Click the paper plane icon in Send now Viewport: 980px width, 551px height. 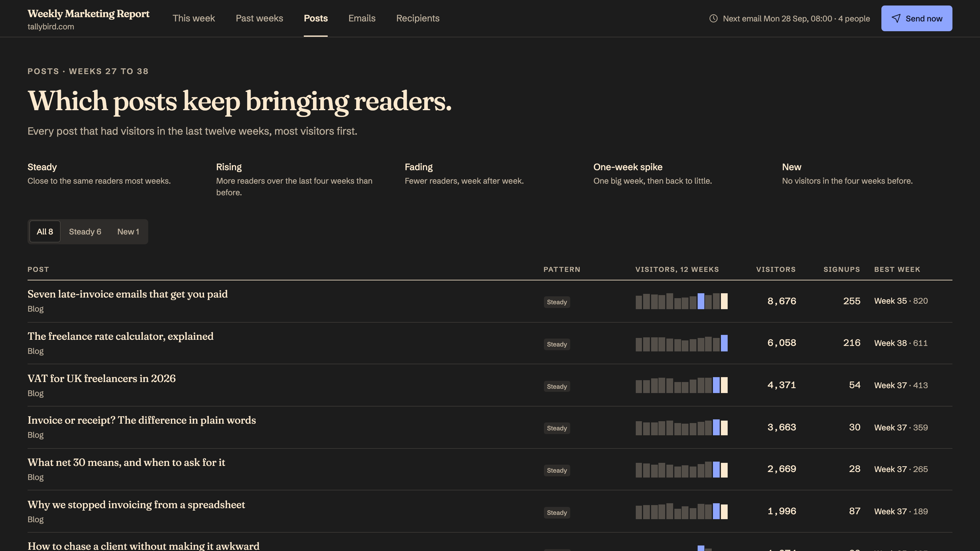[896, 18]
